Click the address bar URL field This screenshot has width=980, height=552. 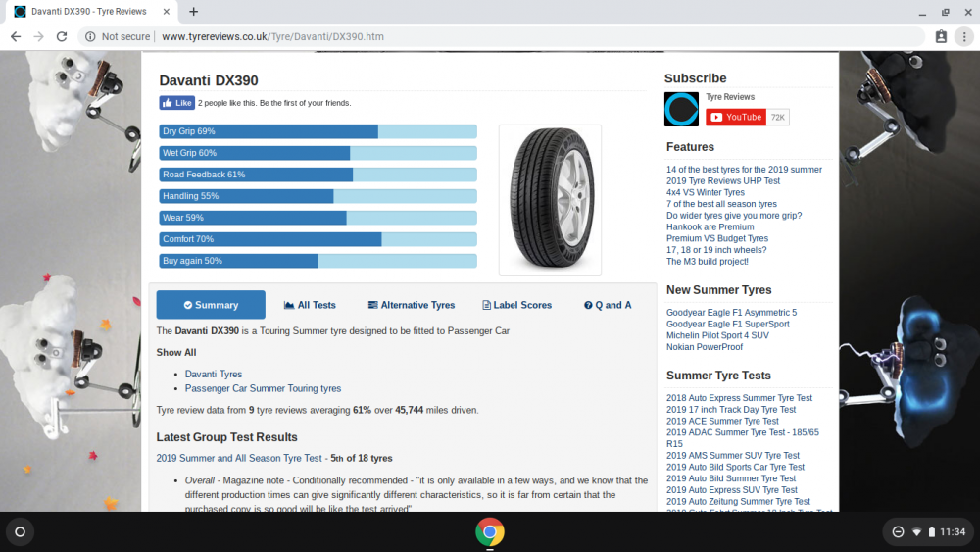500,37
